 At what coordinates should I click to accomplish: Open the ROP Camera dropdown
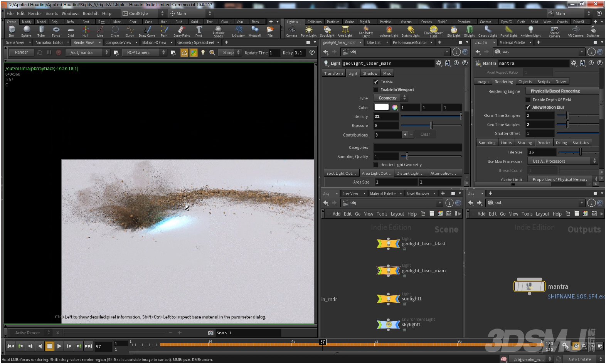click(x=144, y=52)
